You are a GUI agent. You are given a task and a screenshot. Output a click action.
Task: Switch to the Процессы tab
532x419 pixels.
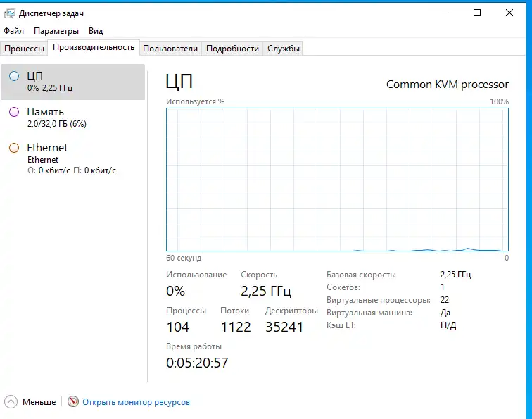point(24,49)
